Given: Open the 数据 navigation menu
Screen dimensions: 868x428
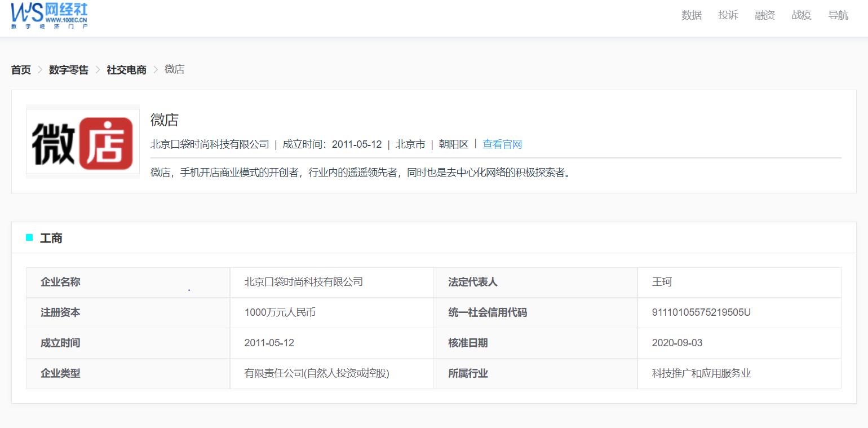Looking at the screenshot, I should tap(690, 15).
